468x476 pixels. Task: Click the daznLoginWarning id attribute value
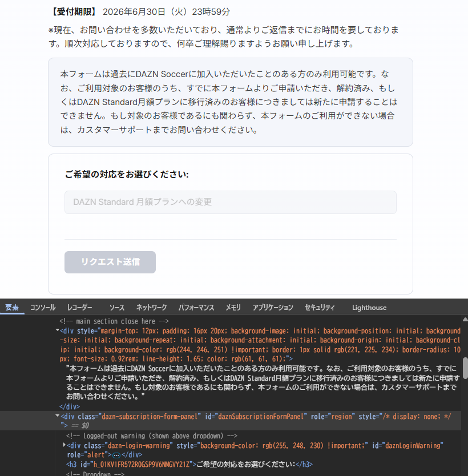[x=414, y=446]
